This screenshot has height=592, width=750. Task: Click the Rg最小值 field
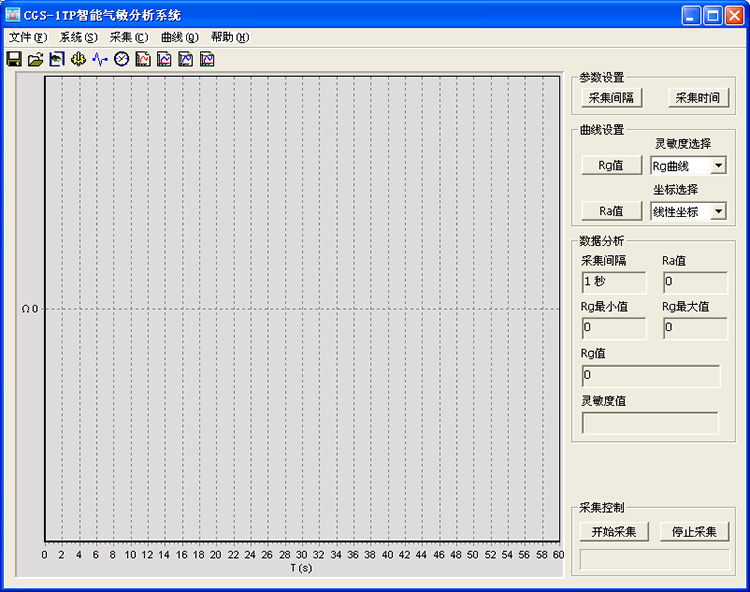click(x=614, y=328)
